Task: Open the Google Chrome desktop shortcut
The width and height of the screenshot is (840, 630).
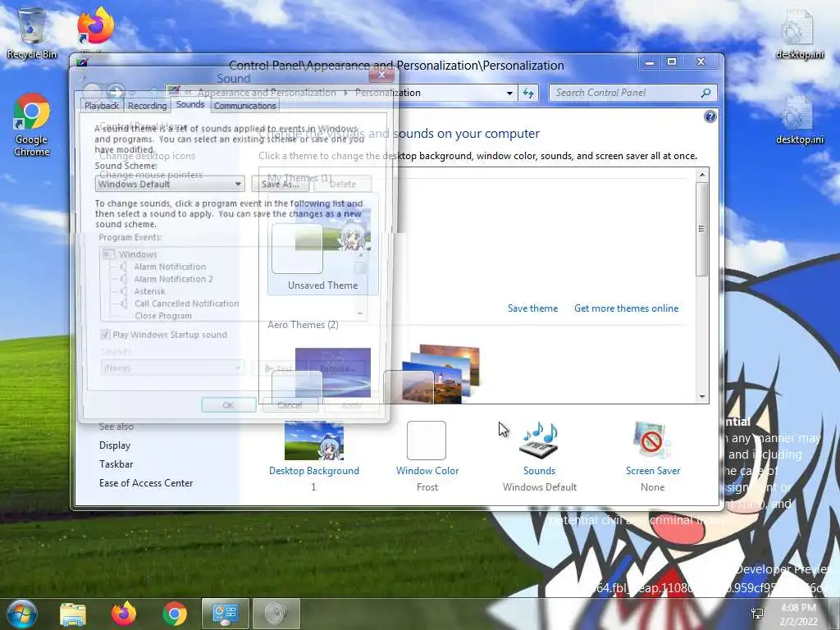Action: point(32,125)
